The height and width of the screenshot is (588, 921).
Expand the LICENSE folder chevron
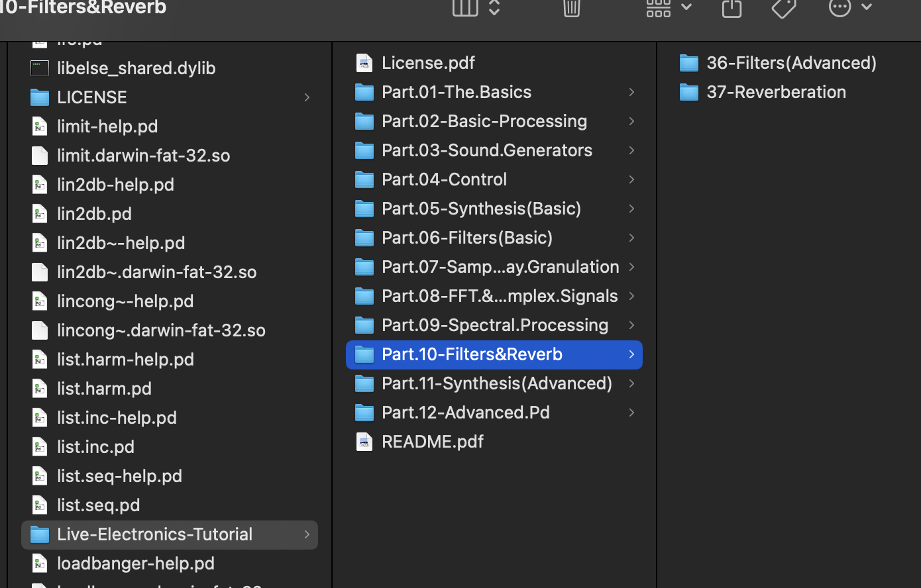[307, 97]
